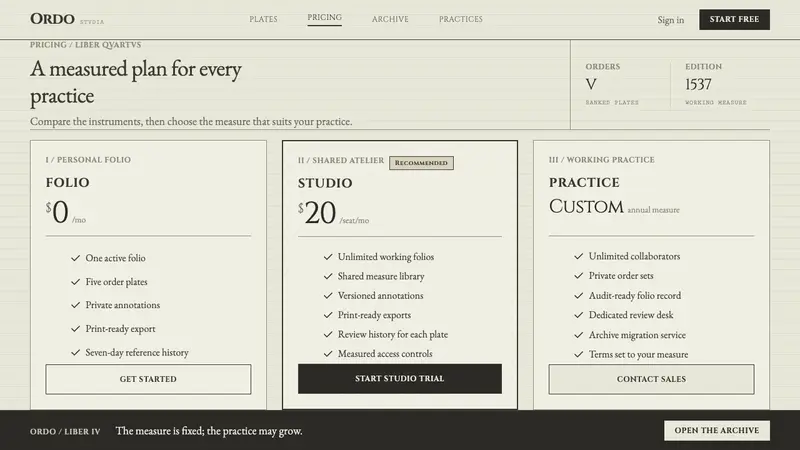The height and width of the screenshot is (450, 800).
Task: Click 'The measure is fixed' footer sentence
Action: [209, 431]
